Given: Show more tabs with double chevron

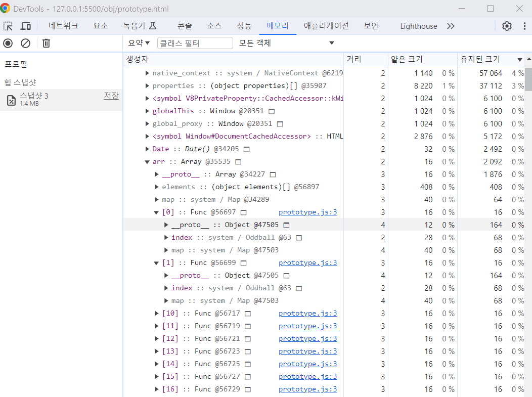Looking at the screenshot, I should coord(451,26).
